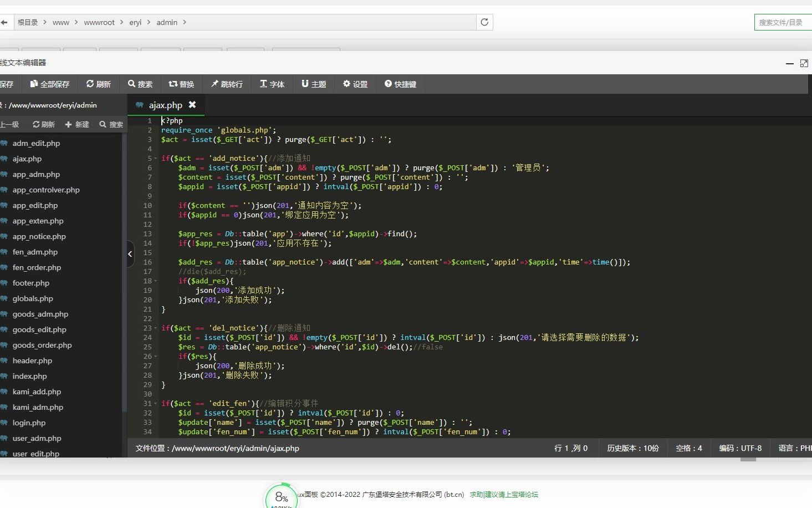Open 搜索 search in editor toolbar

pos(140,84)
